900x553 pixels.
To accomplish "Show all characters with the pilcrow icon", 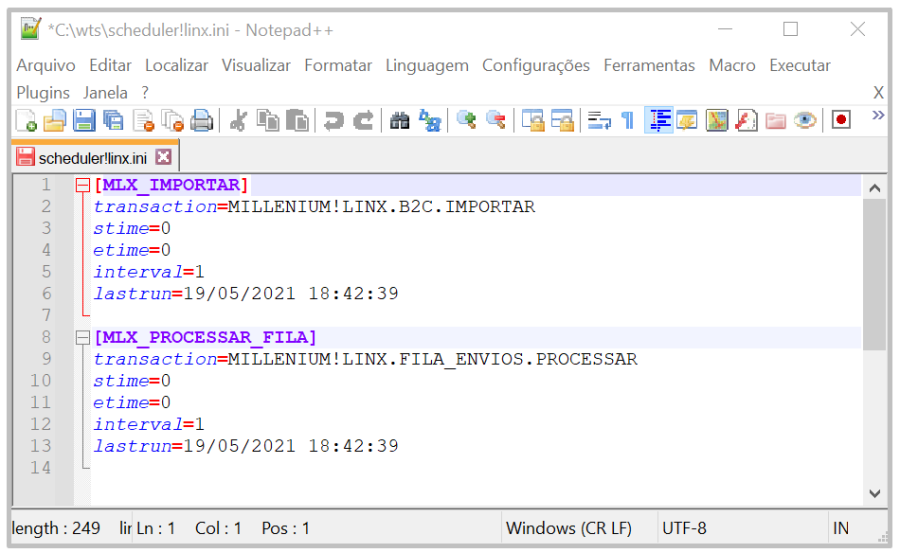I will pos(628,121).
